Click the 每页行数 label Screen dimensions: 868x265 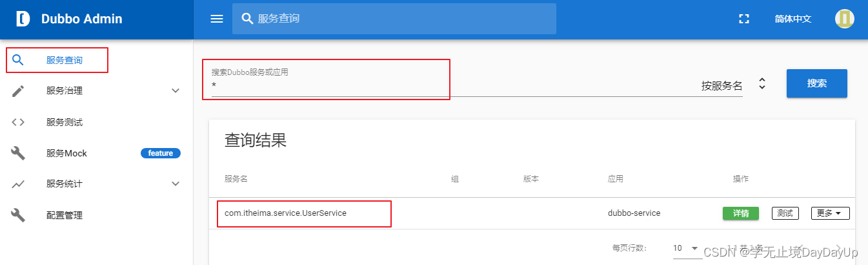[629, 248]
